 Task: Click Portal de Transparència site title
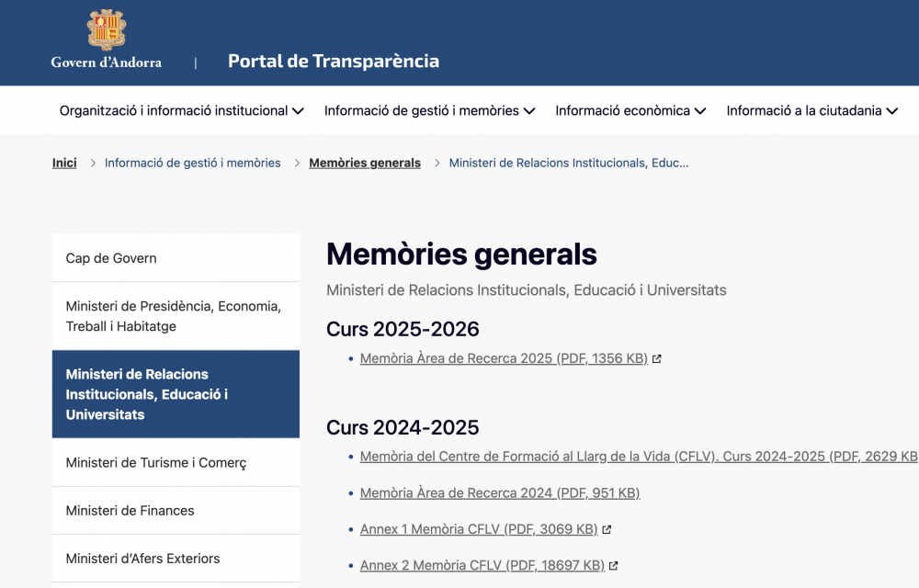pos(333,62)
